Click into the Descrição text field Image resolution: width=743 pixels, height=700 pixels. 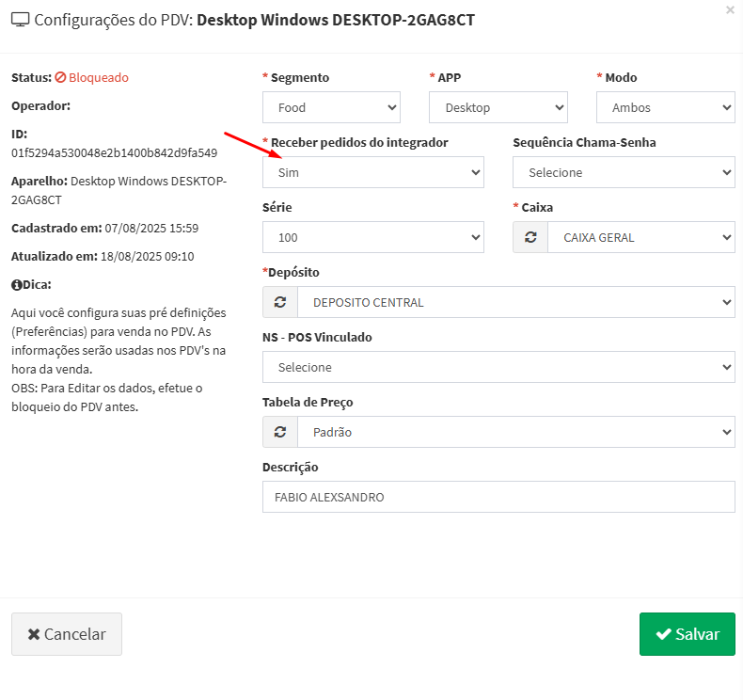click(x=498, y=498)
